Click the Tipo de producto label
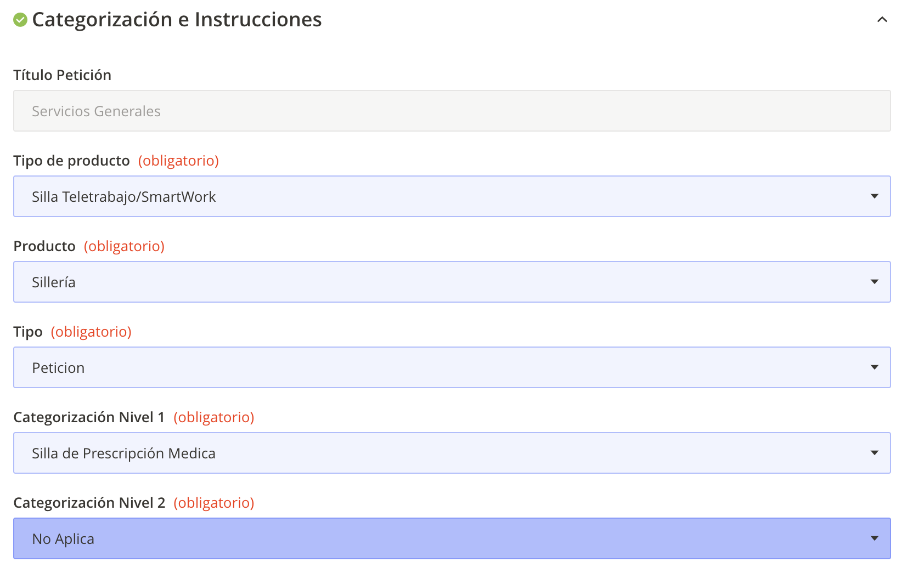This screenshot has width=924, height=579. pos(71,161)
